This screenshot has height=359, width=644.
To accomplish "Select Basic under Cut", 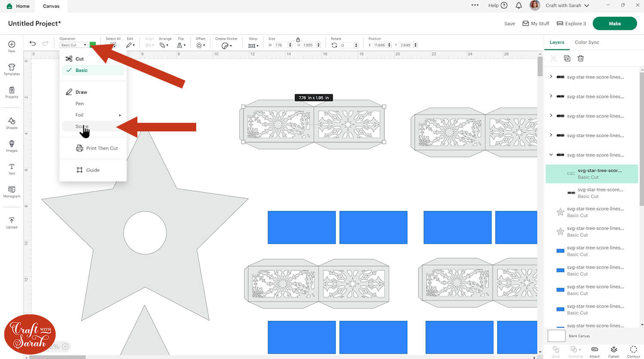I will point(93,70).
